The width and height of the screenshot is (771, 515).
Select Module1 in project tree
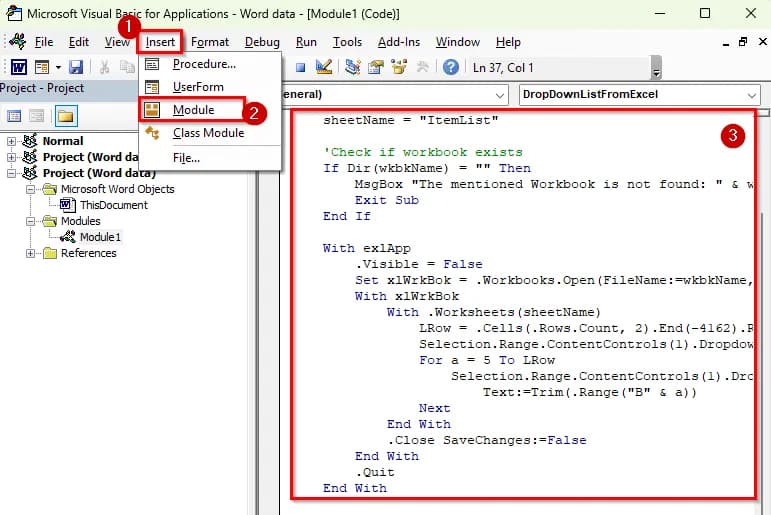click(100, 237)
